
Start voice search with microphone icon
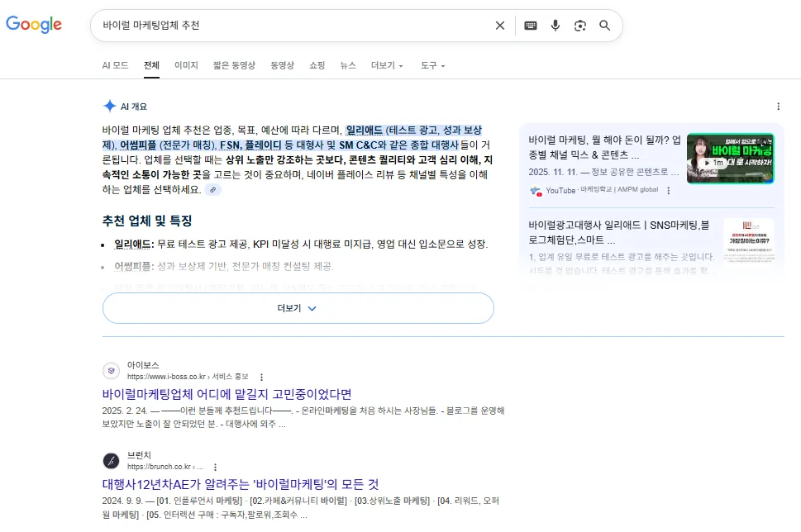point(555,26)
